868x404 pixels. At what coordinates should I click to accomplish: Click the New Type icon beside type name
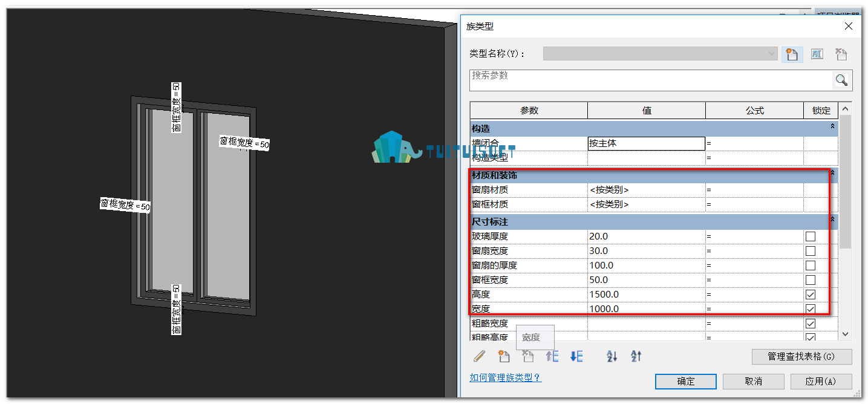(792, 54)
